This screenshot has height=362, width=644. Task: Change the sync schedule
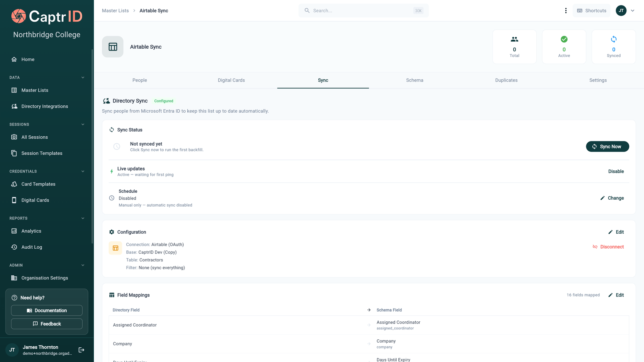coord(612,198)
